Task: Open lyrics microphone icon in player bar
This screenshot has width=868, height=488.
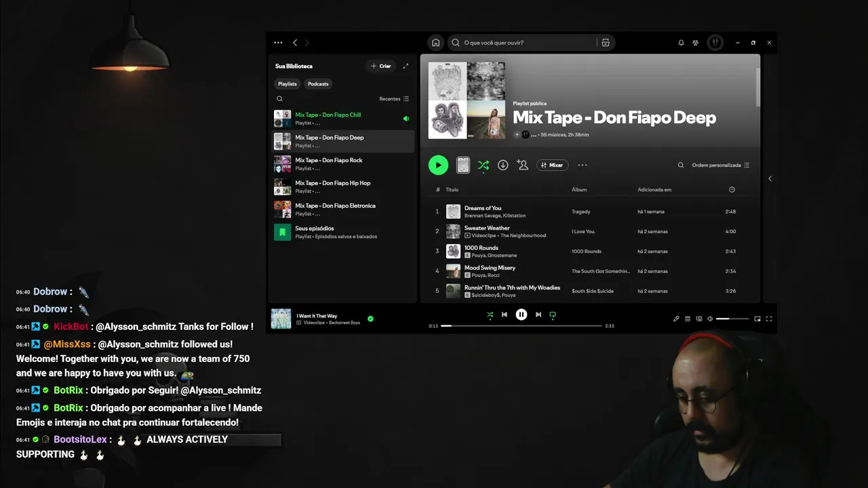Action: click(x=676, y=319)
